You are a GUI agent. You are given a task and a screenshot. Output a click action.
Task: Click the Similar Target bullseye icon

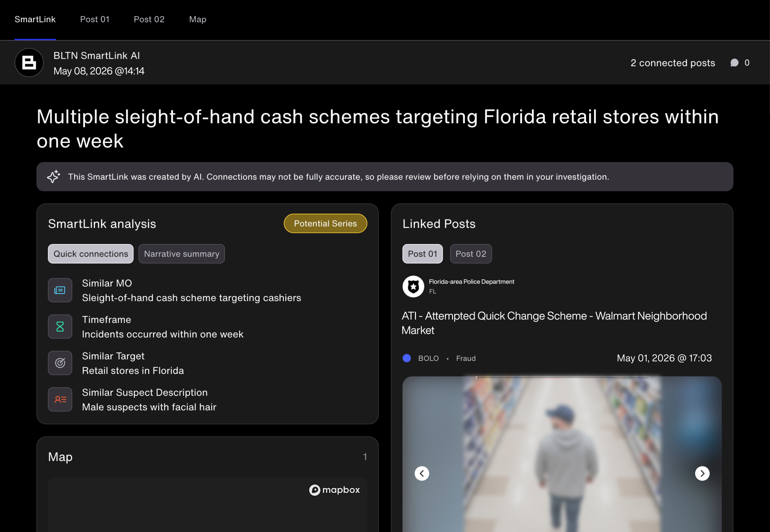60,363
